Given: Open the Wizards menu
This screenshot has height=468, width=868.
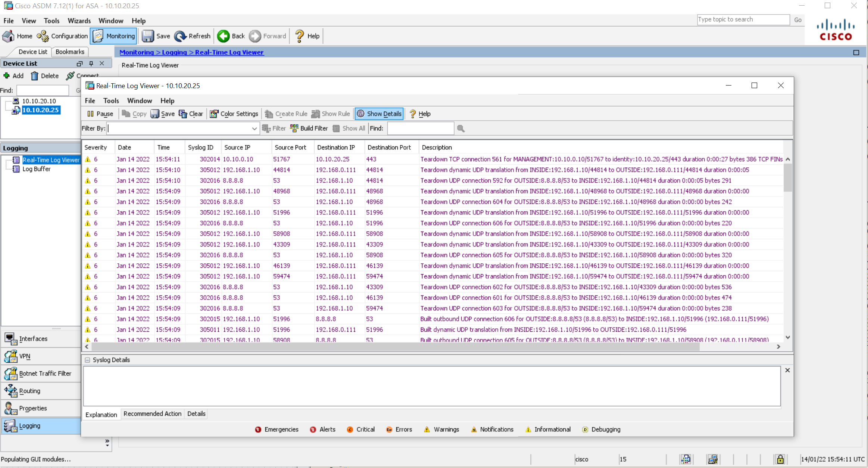Looking at the screenshot, I should coord(79,21).
